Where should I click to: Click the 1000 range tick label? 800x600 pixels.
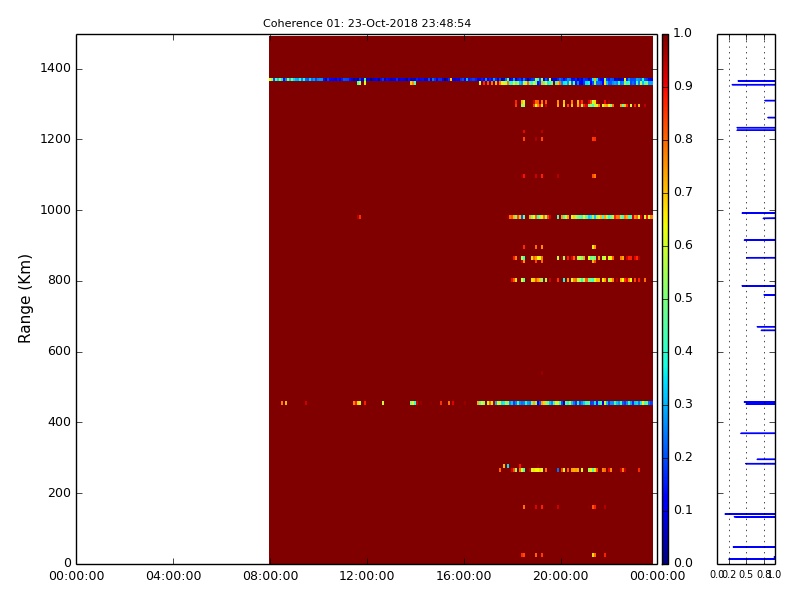tap(56, 210)
